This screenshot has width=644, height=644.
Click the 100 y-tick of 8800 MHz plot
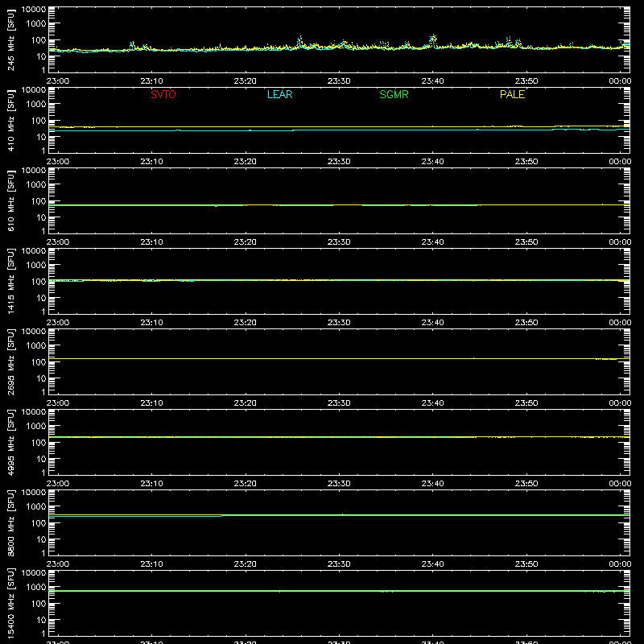pyautogui.click(x=39, y=523)
